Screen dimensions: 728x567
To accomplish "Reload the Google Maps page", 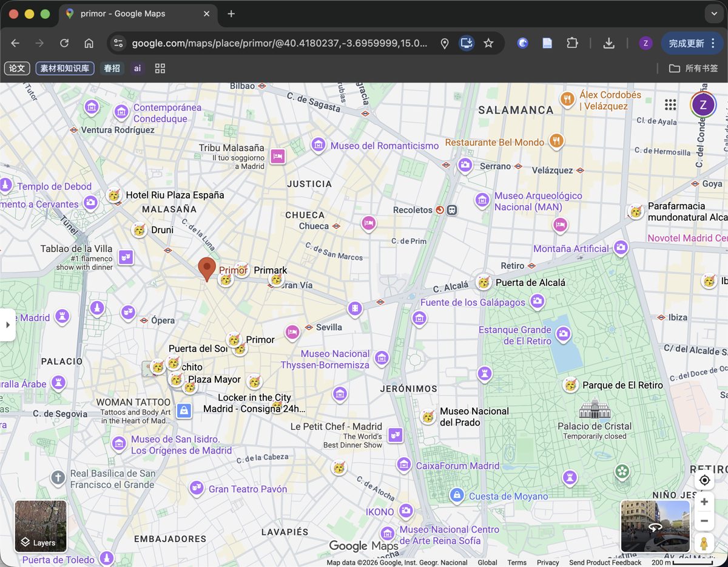I will 64,43.
